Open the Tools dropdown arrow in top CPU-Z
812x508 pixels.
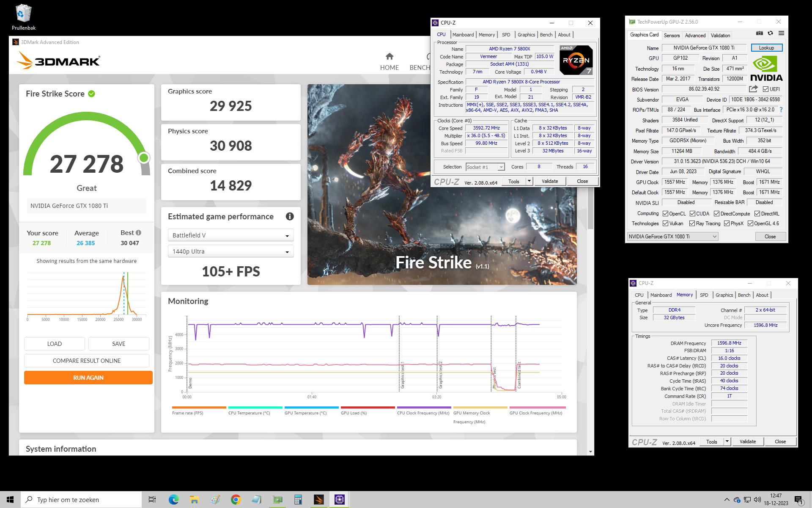click(529, 181)
